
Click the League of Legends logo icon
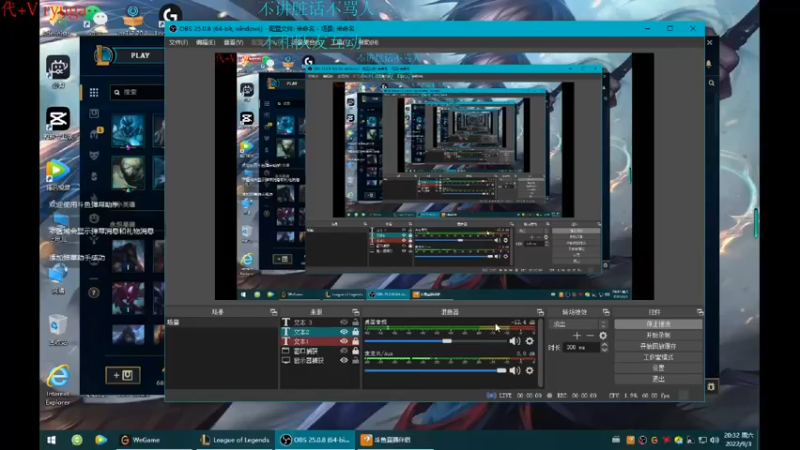104,56
